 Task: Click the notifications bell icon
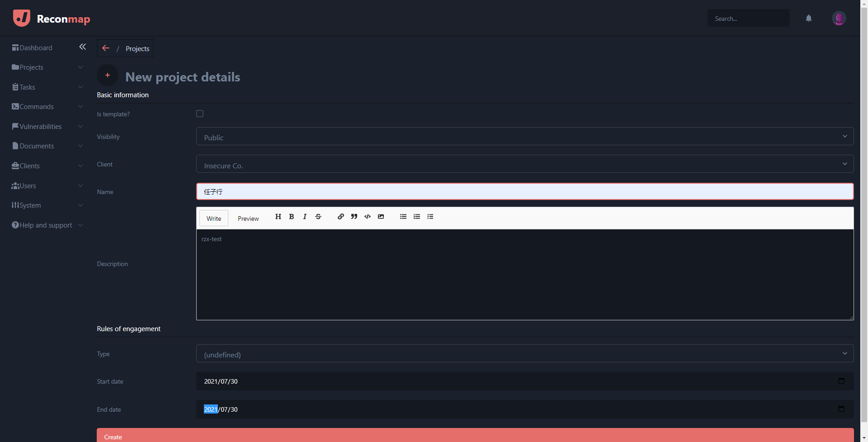[x=808, y=19]
